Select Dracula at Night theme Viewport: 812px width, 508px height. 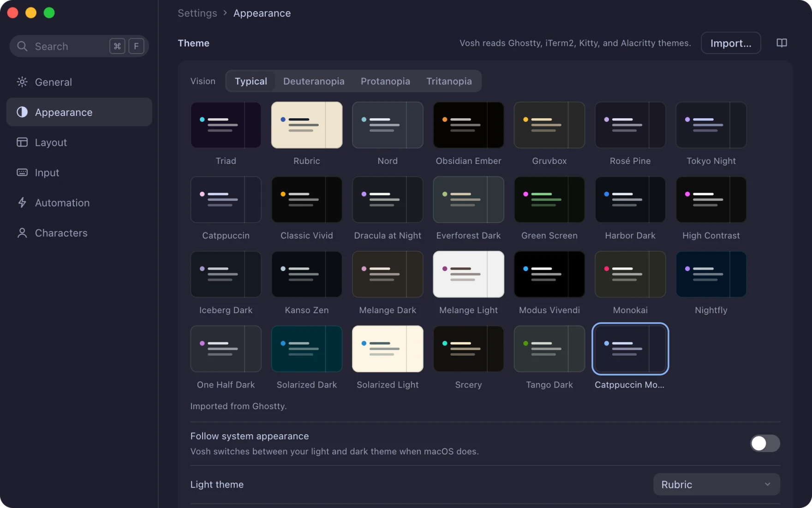[388, 200]
